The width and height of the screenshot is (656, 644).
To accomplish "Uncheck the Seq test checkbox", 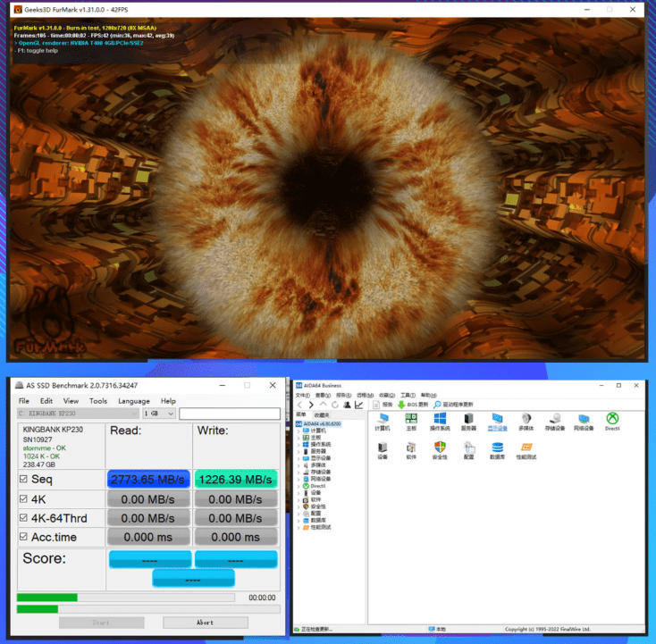I will pos(23,480).
